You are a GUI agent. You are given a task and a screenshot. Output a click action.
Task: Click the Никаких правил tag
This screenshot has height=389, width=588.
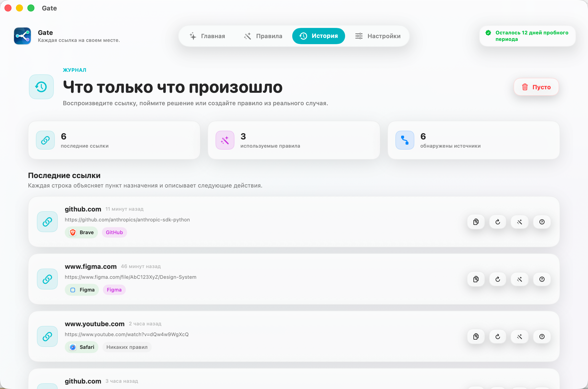[127, 347]
